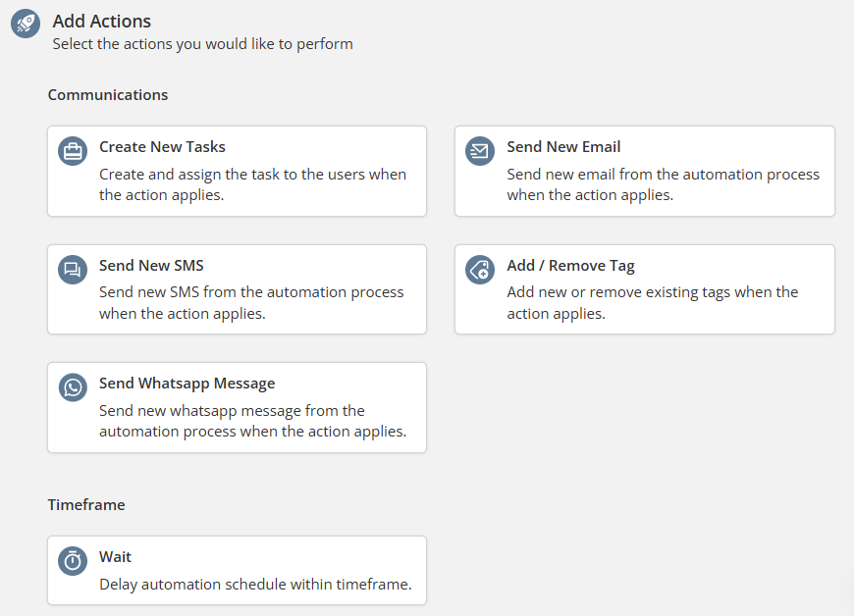Click the tag icon for Add / Remove Tag
The height and width of the screenshot is (616, 854).
[480, 270]
